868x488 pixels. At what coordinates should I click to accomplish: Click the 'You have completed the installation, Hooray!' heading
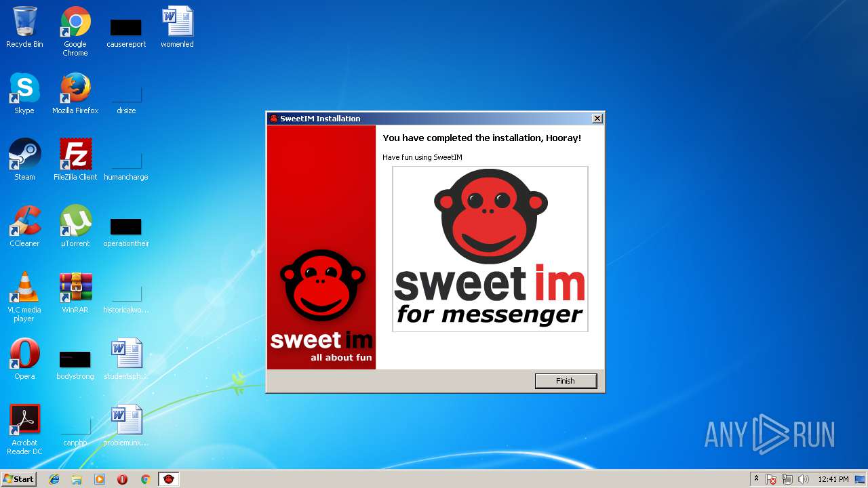481,138
